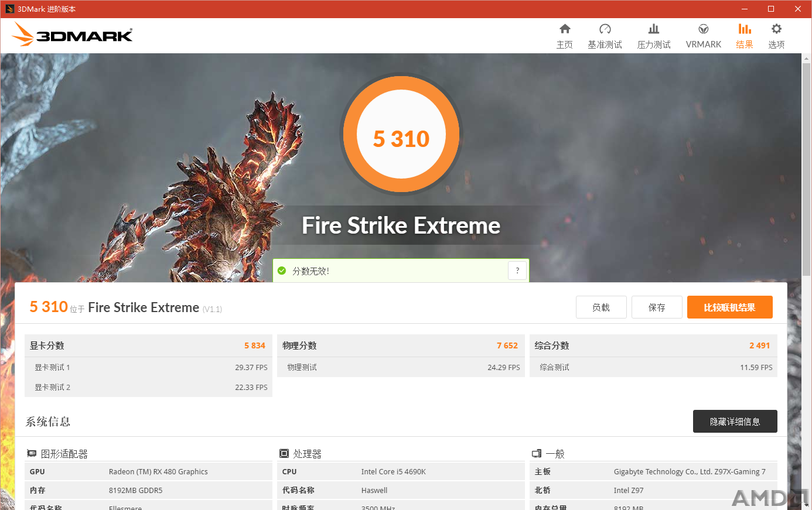
Task: Click the Fire Strike Extreme title banner
Action: click(401, 225)
